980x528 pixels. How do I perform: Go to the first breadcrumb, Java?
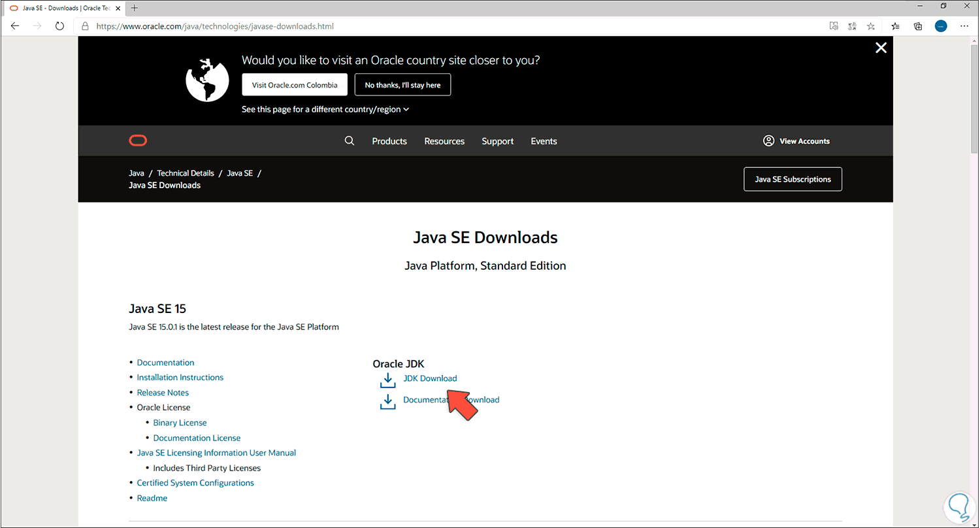137,173
